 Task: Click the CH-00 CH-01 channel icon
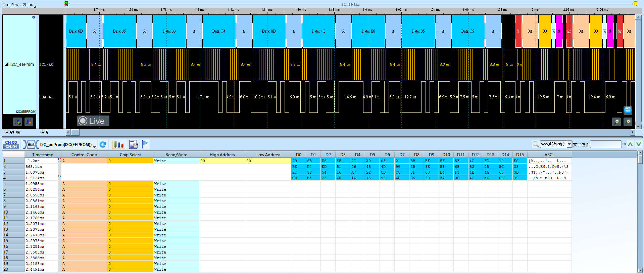pos(11,144)
